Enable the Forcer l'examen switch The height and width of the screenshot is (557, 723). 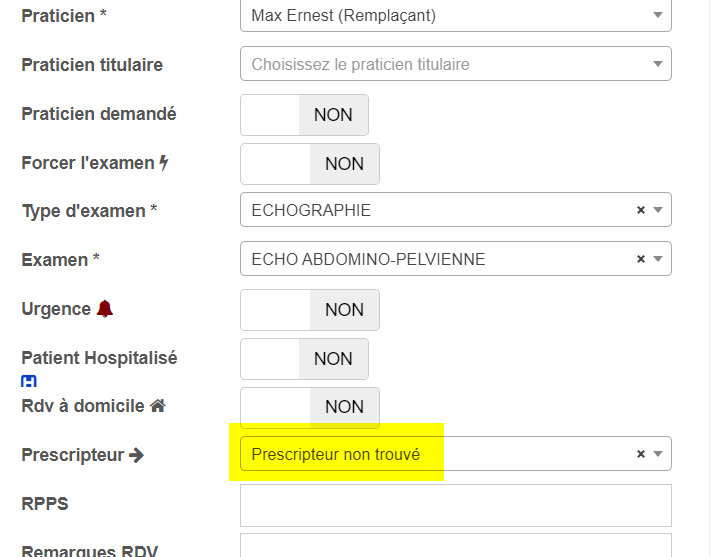click(x=310, y=164)
